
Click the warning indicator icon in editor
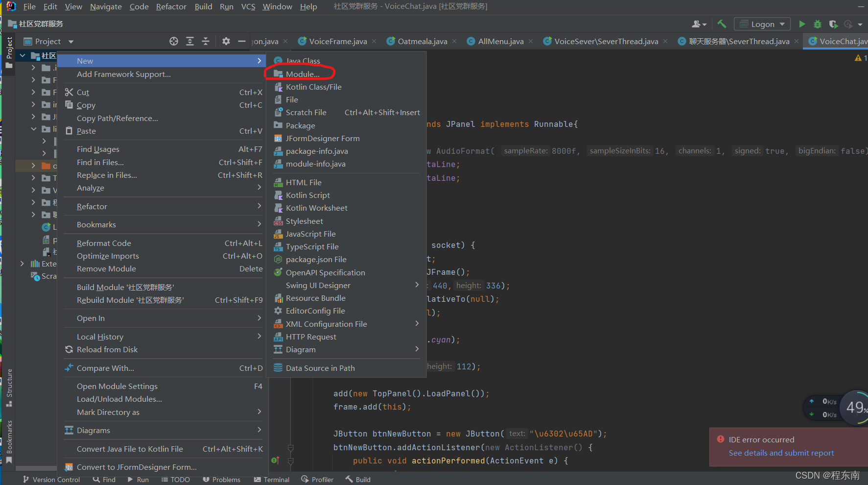[x=858, y=58]
